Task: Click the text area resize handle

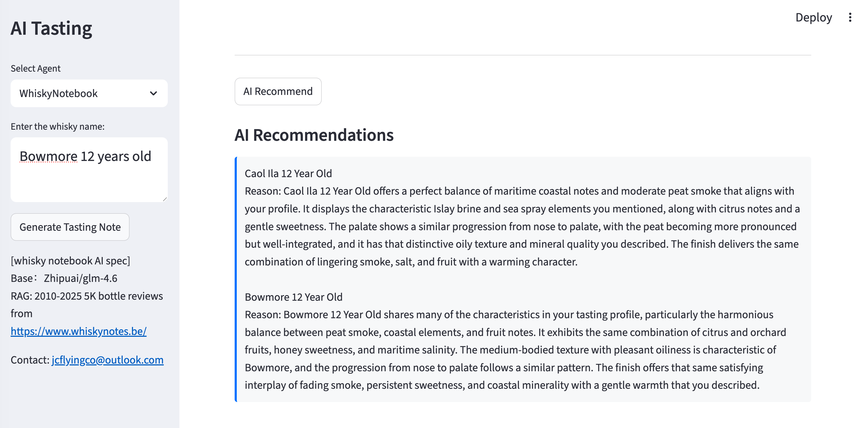Action: pos(165,199)
